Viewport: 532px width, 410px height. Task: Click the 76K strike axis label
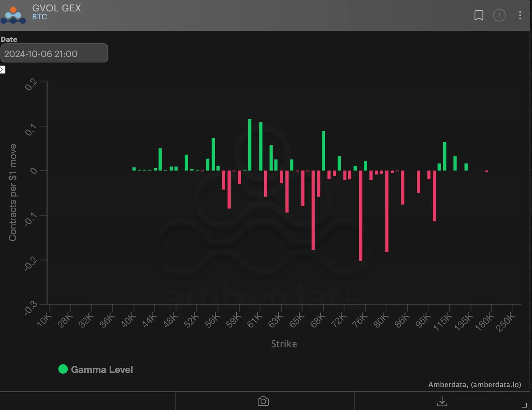click(360, 320)
